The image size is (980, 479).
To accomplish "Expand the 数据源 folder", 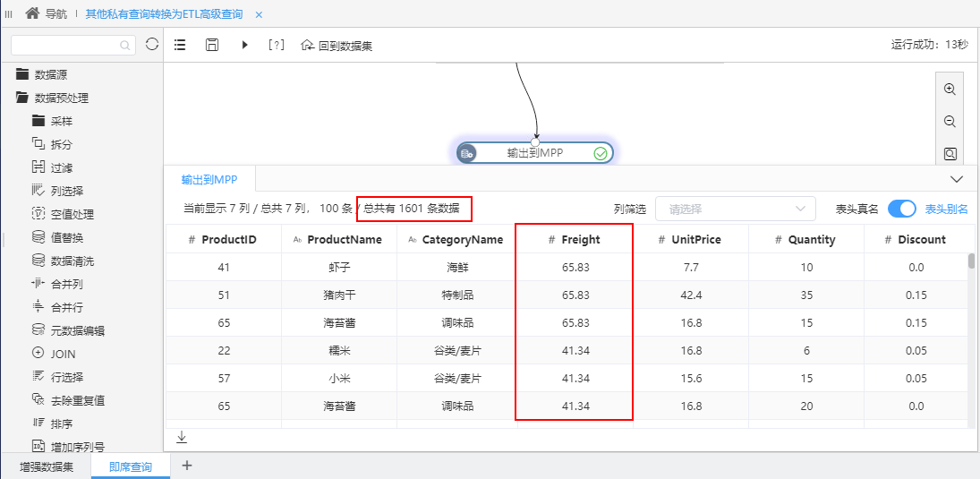I will (41, 74).
